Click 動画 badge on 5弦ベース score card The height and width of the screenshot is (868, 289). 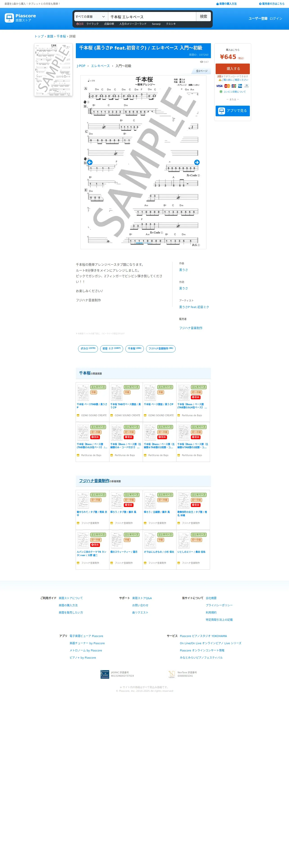95,437
